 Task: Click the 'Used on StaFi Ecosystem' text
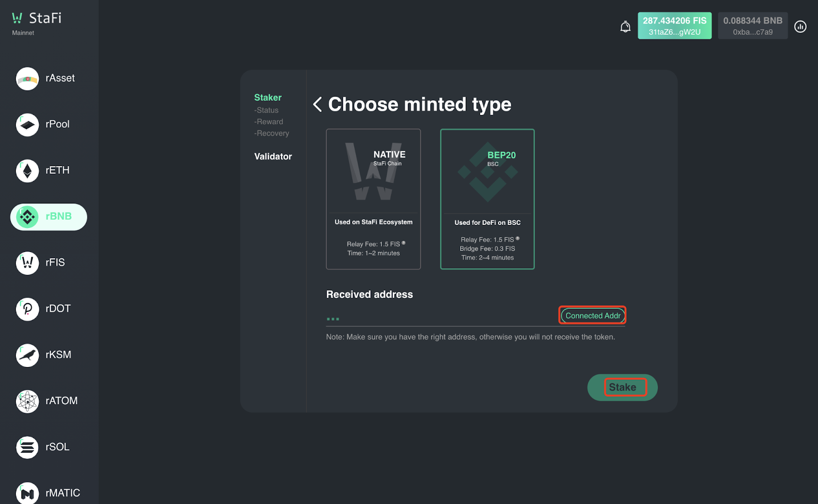coord(374,222)
